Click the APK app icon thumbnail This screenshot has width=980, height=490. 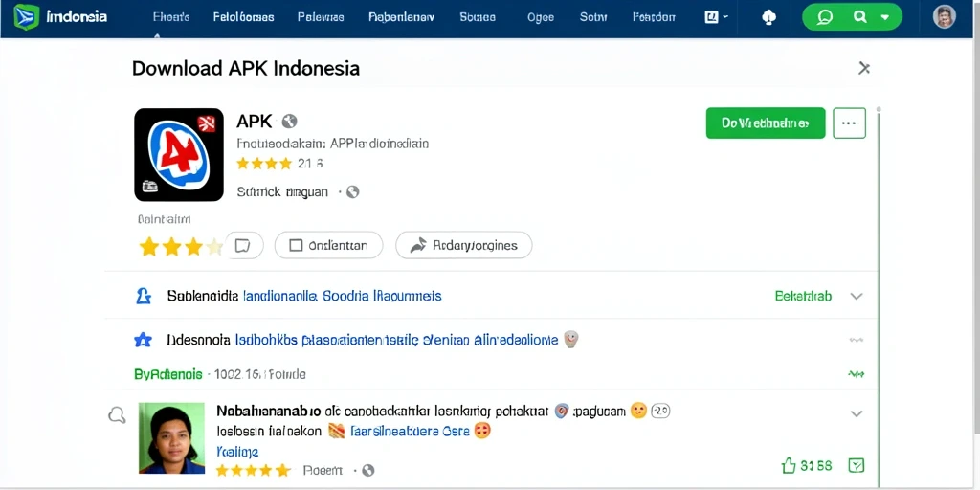[179, 154]
